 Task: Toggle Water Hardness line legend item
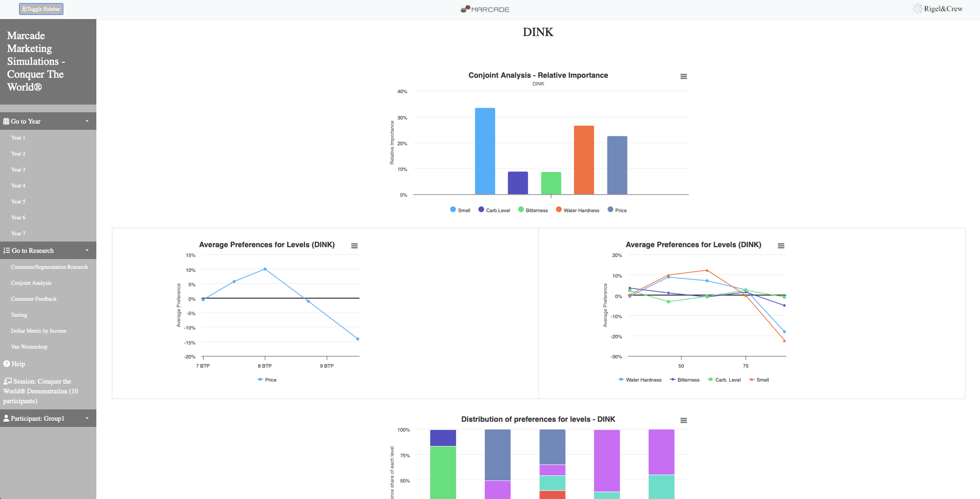639,380
